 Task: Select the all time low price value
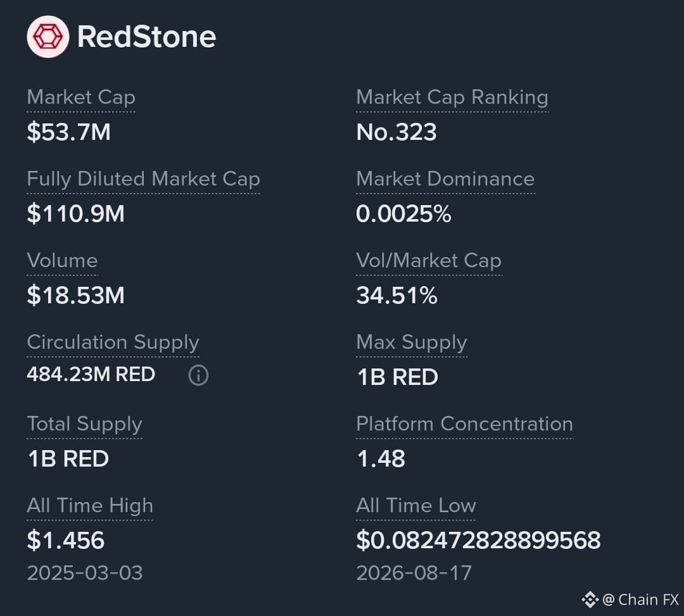tap(479, 540)
